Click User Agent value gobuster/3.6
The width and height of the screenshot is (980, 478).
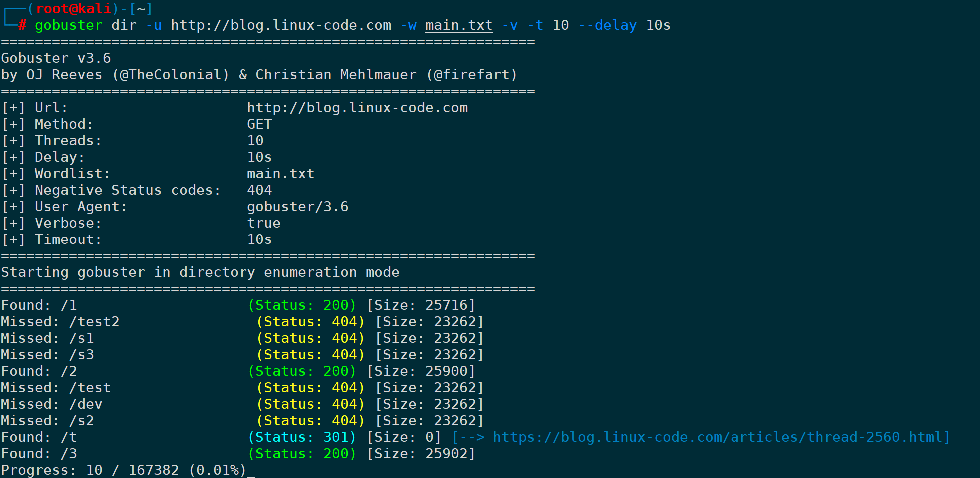pos(298,207)
